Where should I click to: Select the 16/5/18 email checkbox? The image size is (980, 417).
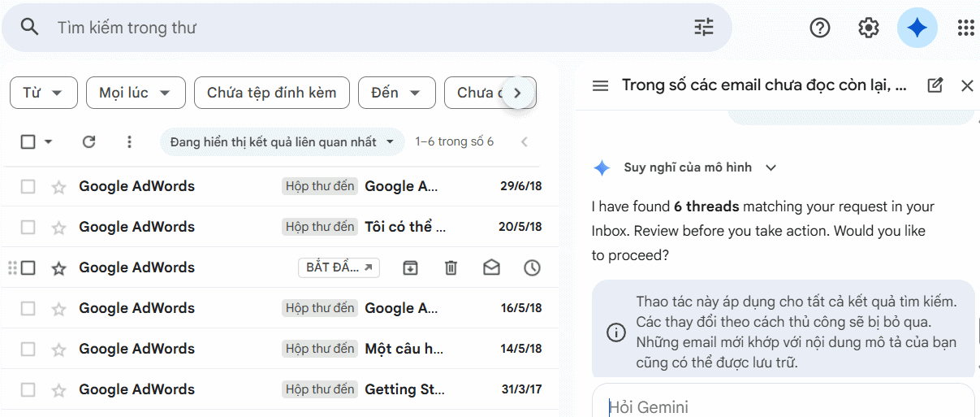tap(28, 308)
